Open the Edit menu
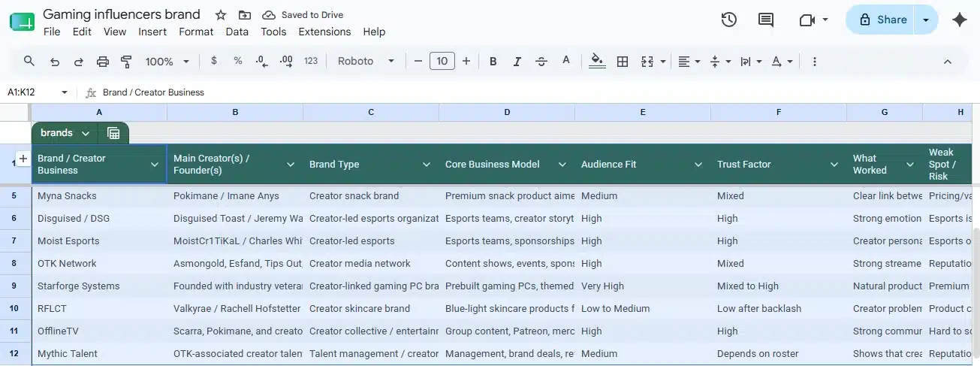Viewport: 980px width, 366px height. pyautogui.click(x=82, y=32)
